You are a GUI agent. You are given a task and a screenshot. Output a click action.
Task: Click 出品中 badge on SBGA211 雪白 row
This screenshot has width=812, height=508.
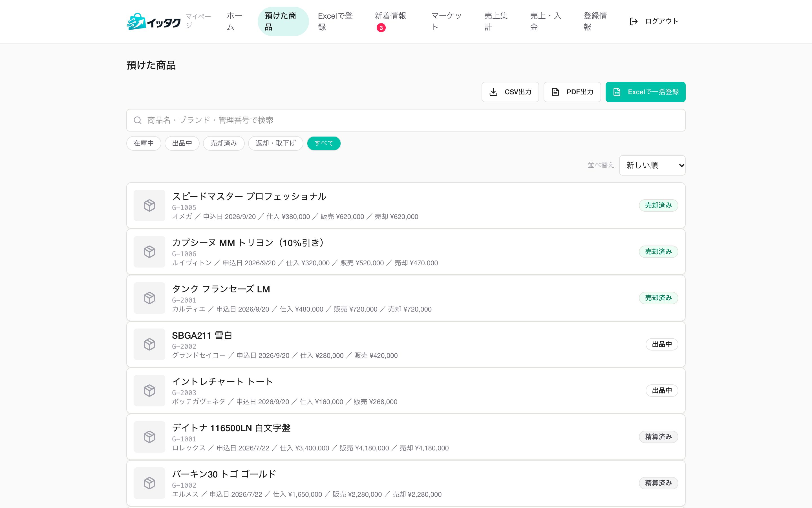(x=662, y=344)
